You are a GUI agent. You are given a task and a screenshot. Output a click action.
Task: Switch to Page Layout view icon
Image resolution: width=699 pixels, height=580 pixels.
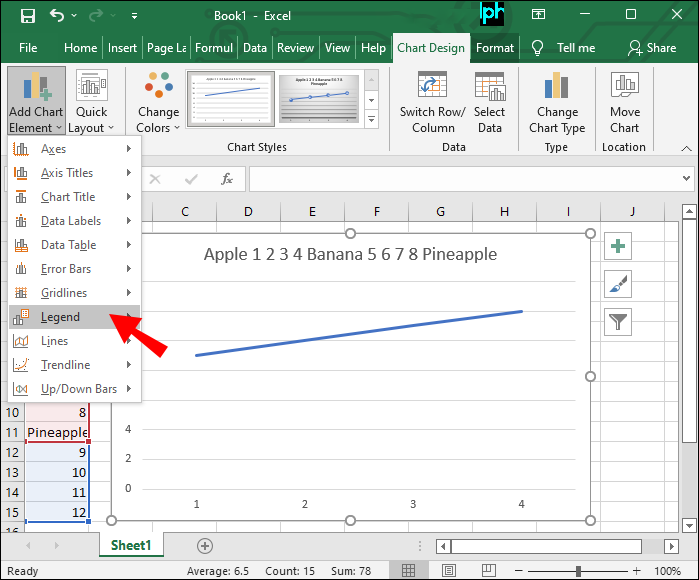pos(448,571)
